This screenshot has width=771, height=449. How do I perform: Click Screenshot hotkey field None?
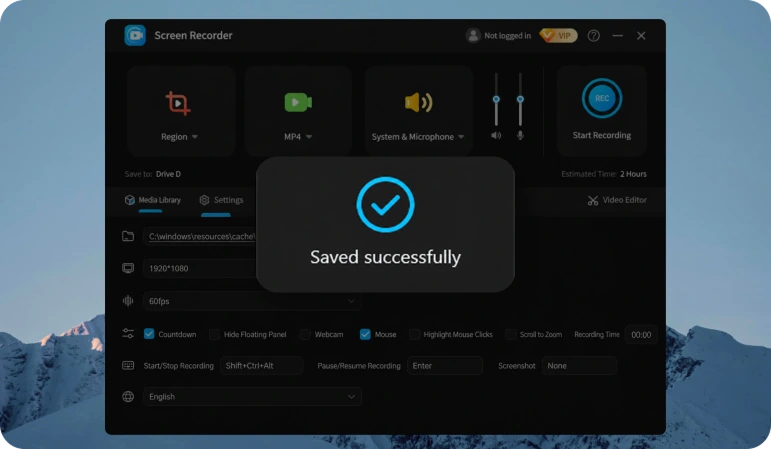(579, 366)
